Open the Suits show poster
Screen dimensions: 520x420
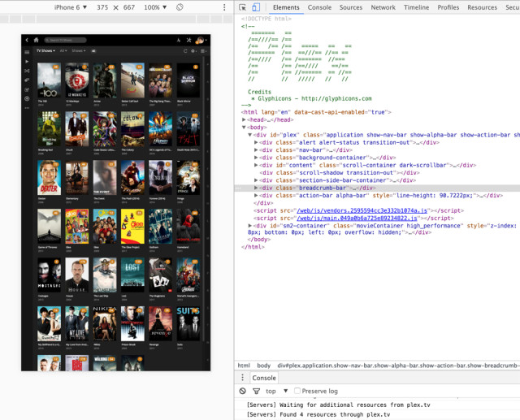click(188, 323)
